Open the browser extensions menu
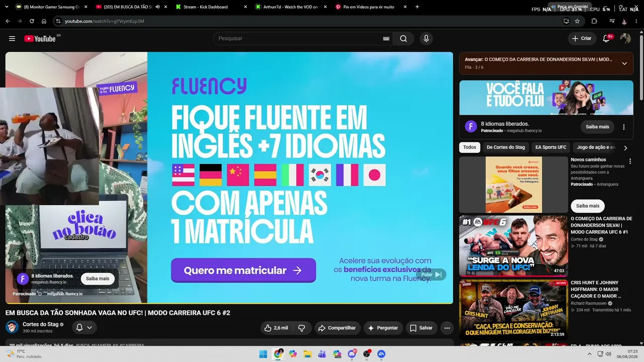The height and width of the screenshot is (362, 644). (x=594, y=21)
